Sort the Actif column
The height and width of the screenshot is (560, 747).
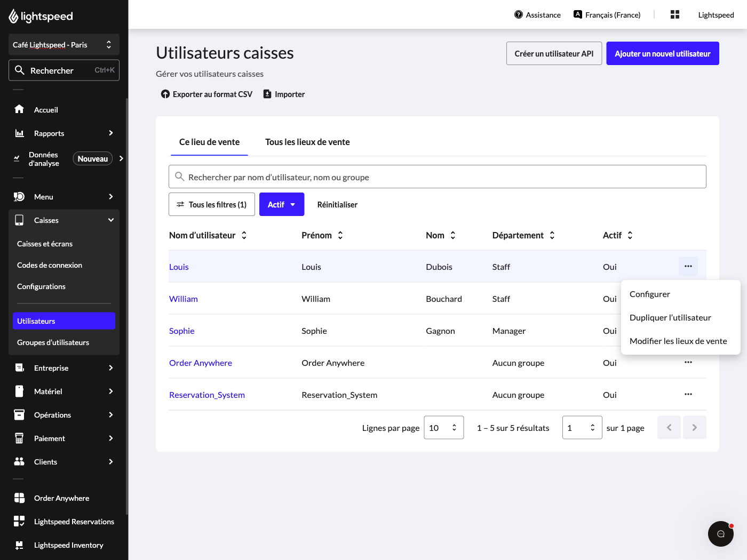[x=618, y=235]
